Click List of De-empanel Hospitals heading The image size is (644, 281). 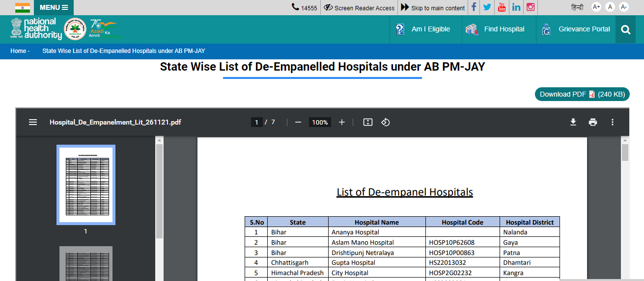click(x=405, y=192)
